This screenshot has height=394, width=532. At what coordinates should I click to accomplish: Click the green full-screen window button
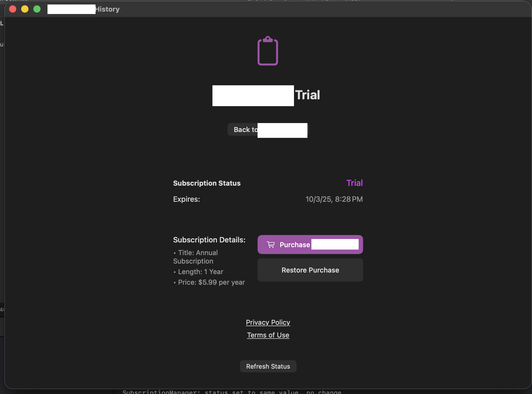[37, 9]
